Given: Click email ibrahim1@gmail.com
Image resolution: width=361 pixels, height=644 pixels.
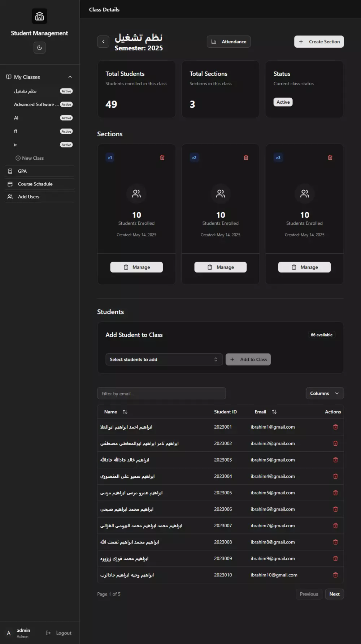Looking at the screenshot, I should pyautogui.click(x=273, y=427).
